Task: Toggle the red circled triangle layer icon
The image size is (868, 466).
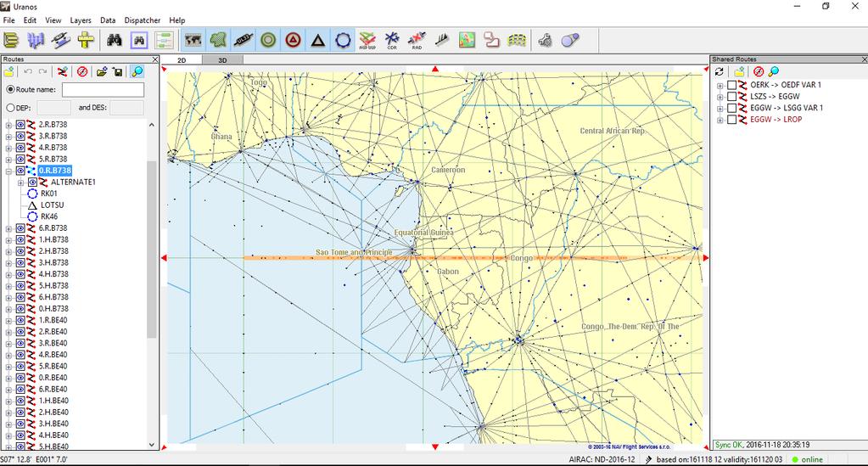Action: (x=294, y=40)
